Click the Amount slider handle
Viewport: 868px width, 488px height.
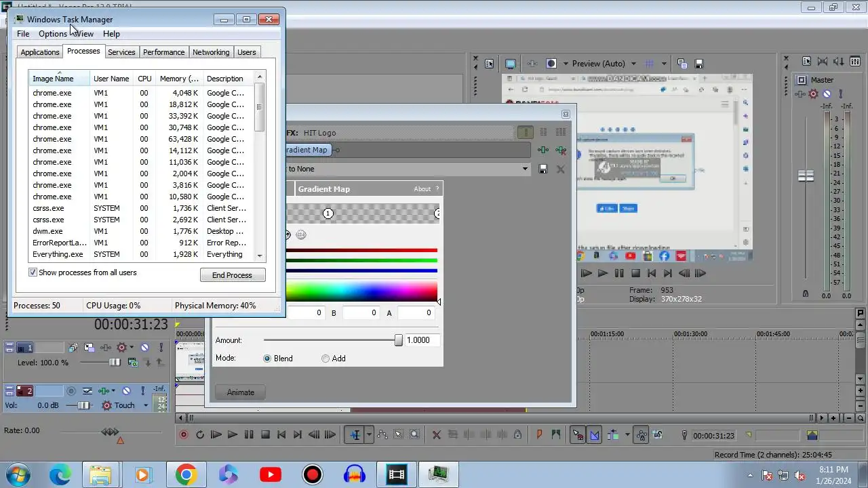tap(399, 340)
